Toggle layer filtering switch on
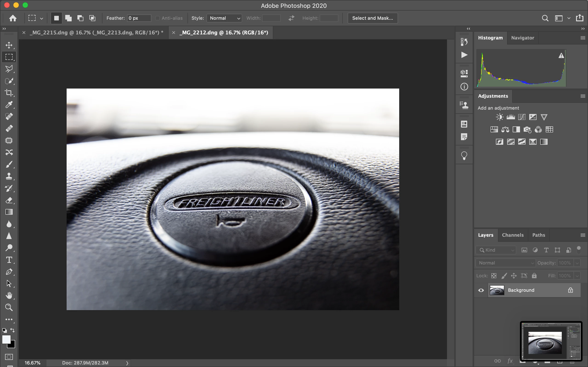This screenshot has height=367, width=588. [579, 250]
